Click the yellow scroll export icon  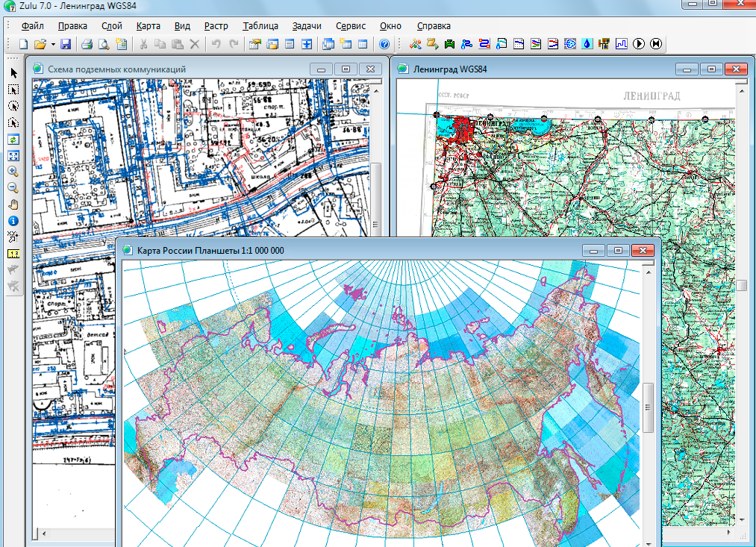tap(433, 44)
